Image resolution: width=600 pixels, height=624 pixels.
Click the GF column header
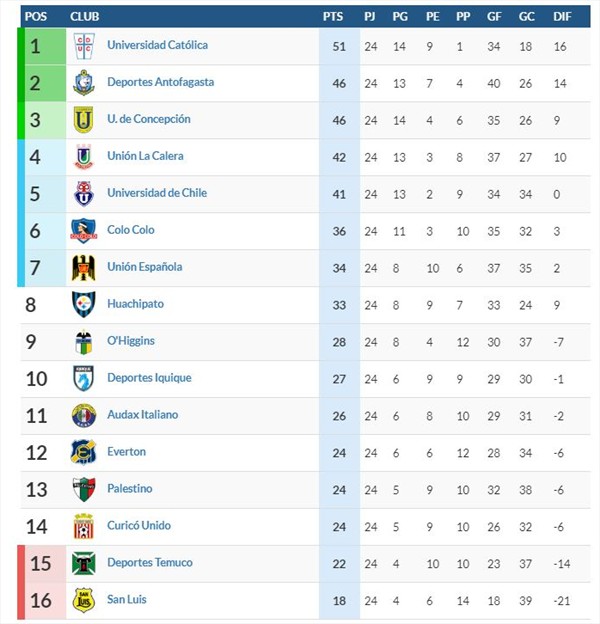pyautogui.click(x=494, y=17)
